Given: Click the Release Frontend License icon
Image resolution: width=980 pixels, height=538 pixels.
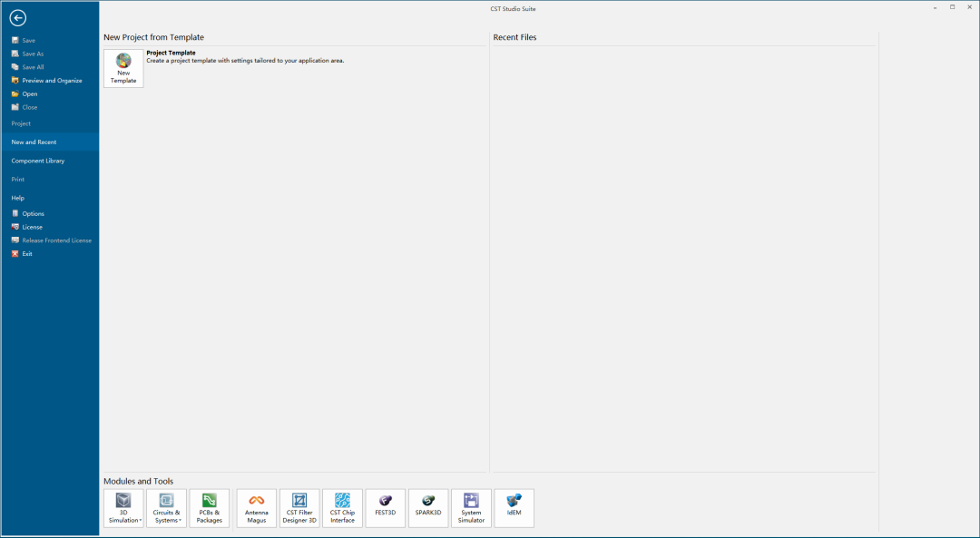Looking at the screenshot, I should (15, 240).
